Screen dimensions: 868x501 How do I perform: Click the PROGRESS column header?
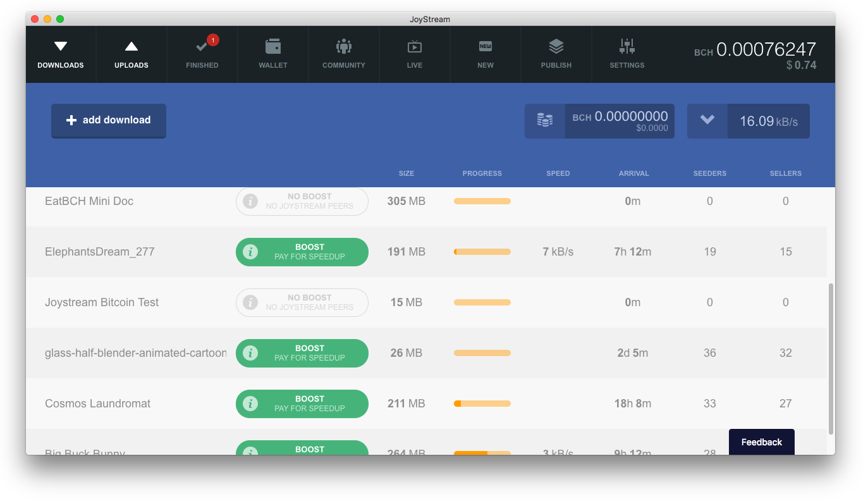[x=482, y=173]
